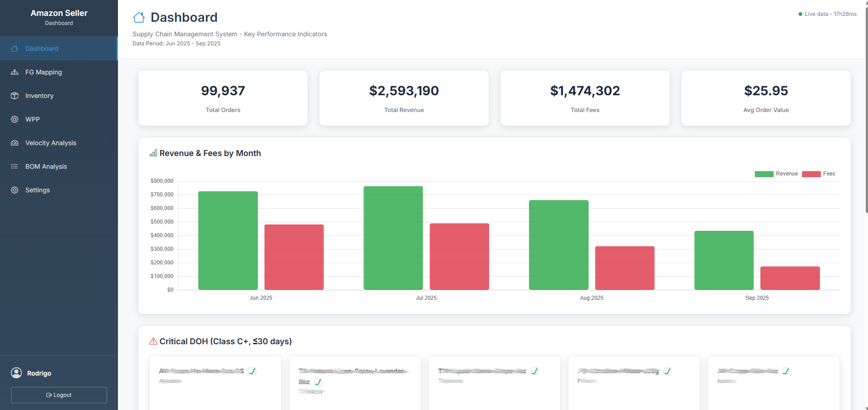Click the green Live data status dot

pyautogui.click(x=800, y=14)
